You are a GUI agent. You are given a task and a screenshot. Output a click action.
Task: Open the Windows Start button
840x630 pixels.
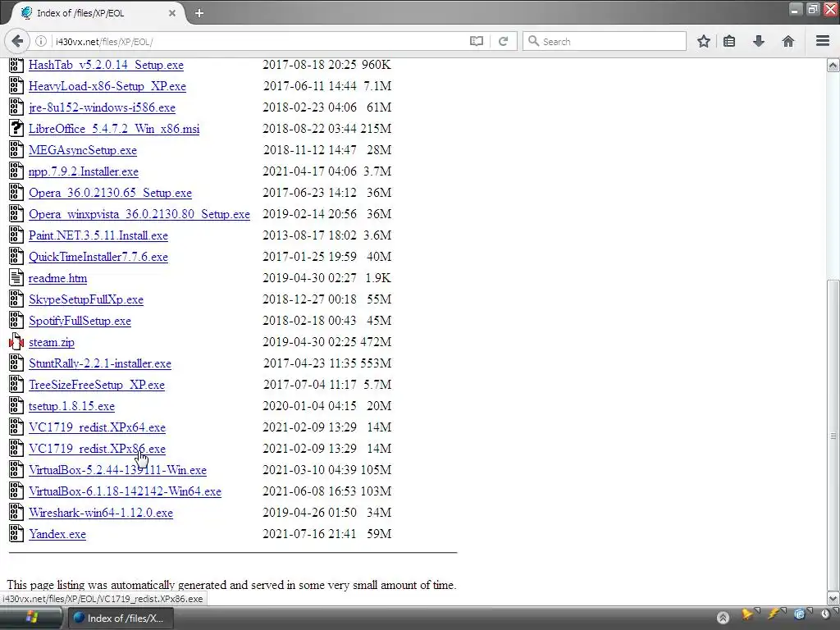pyautogui.click(x=31, y=618)
